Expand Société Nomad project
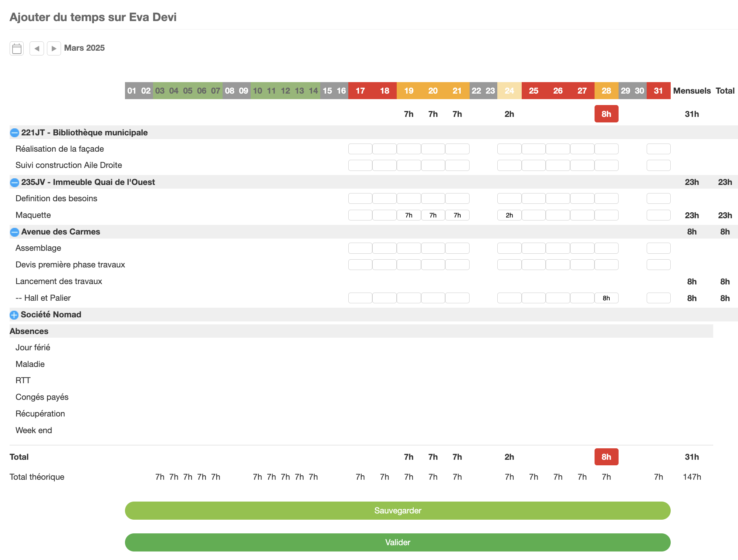 14,315
